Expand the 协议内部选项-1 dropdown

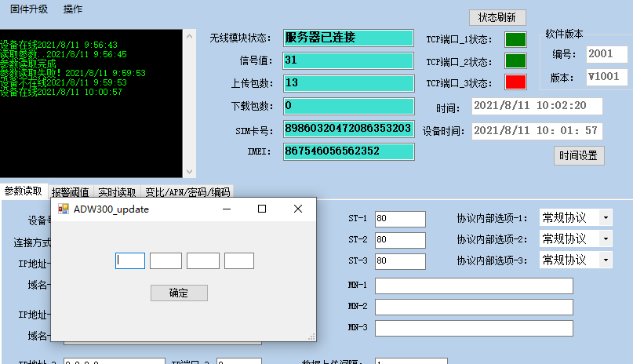[606, 217]
